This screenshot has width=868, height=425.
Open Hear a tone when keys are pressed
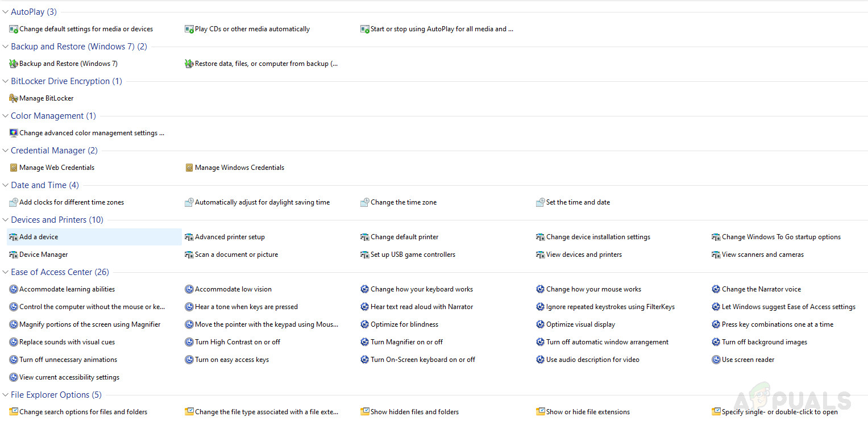246,307
